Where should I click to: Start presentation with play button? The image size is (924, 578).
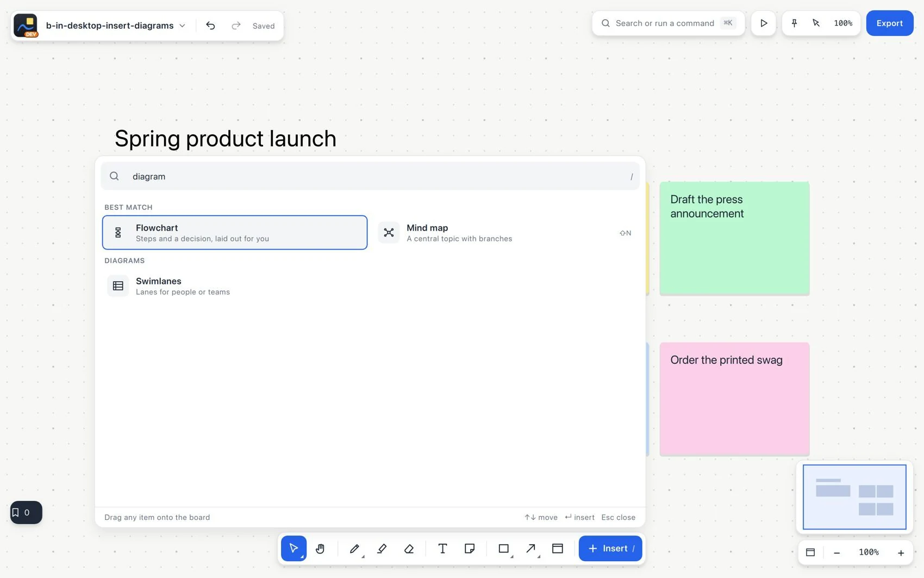click(764, 23)
